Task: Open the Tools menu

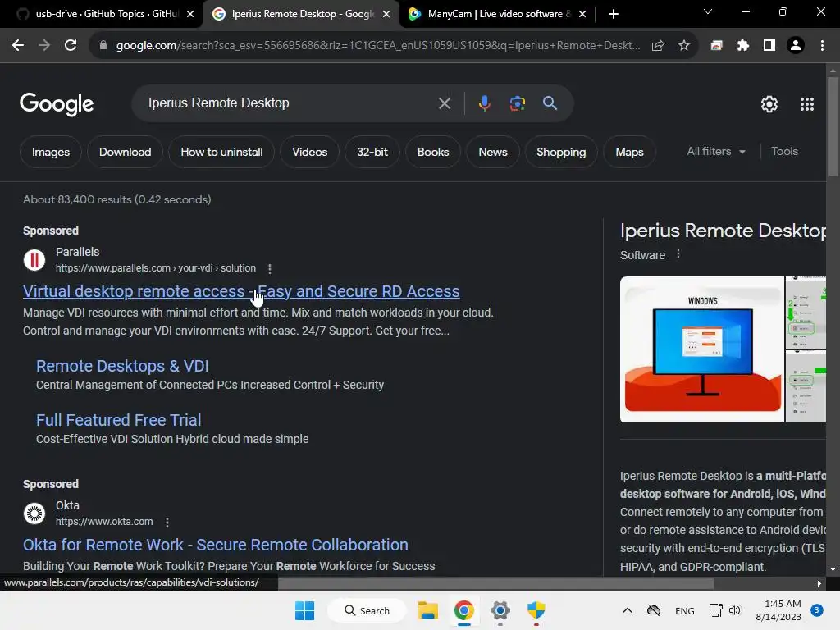Action: pyautogui.click(x=784, y=152)
